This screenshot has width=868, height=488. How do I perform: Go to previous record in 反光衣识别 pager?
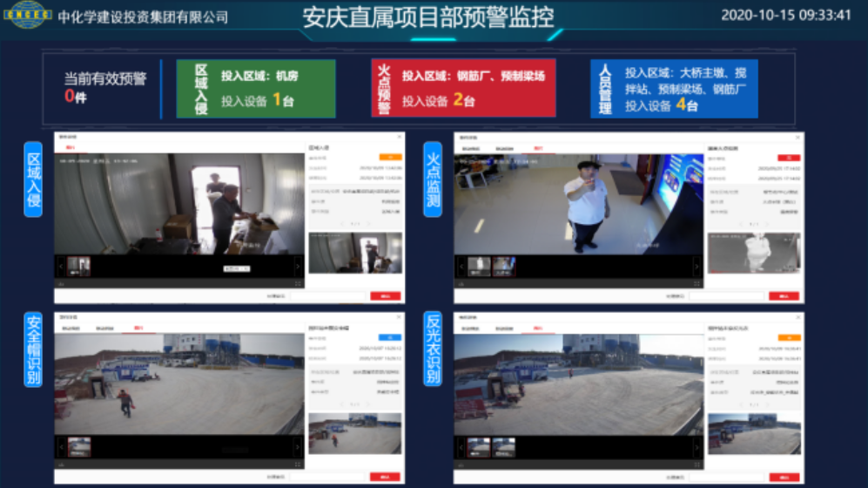pyautogui.click(x=741, y=405)
